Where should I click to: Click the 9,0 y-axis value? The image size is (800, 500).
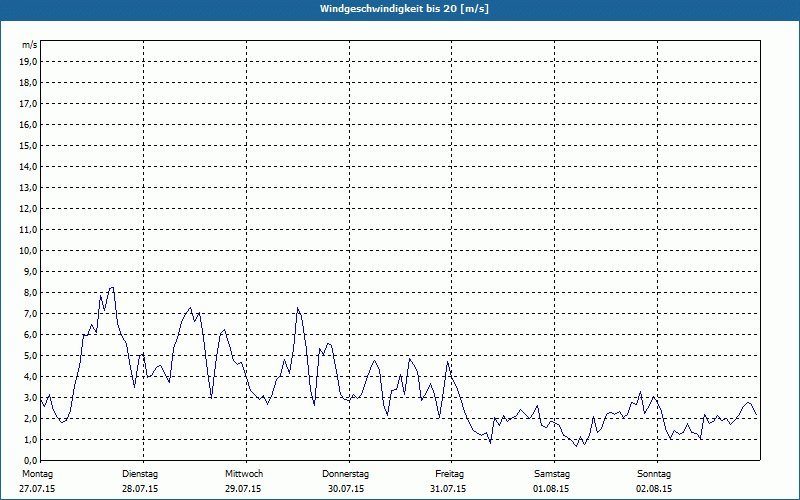pos(30,271)
